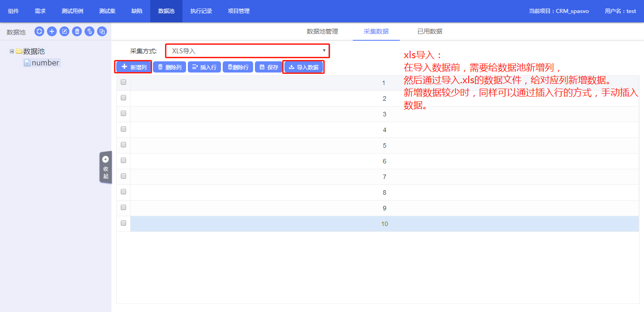Screen dimensions: 644x312
Task: Toggle the checkbox for row 10
Action: (123, 223)
